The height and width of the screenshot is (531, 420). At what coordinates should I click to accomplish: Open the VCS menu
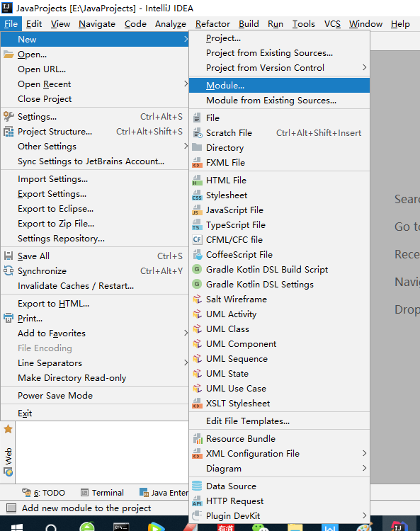332,24
